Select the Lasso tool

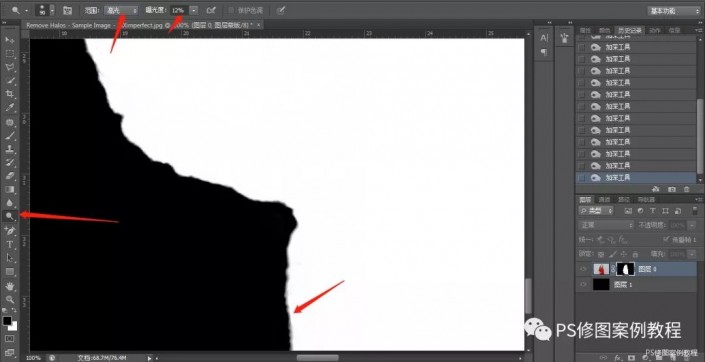click(x=9, y=67)
